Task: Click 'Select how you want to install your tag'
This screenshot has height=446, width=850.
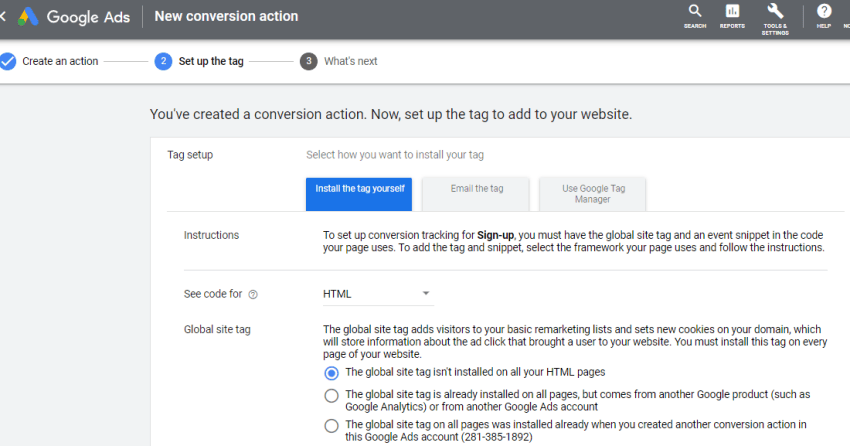Action: [395, 155]
